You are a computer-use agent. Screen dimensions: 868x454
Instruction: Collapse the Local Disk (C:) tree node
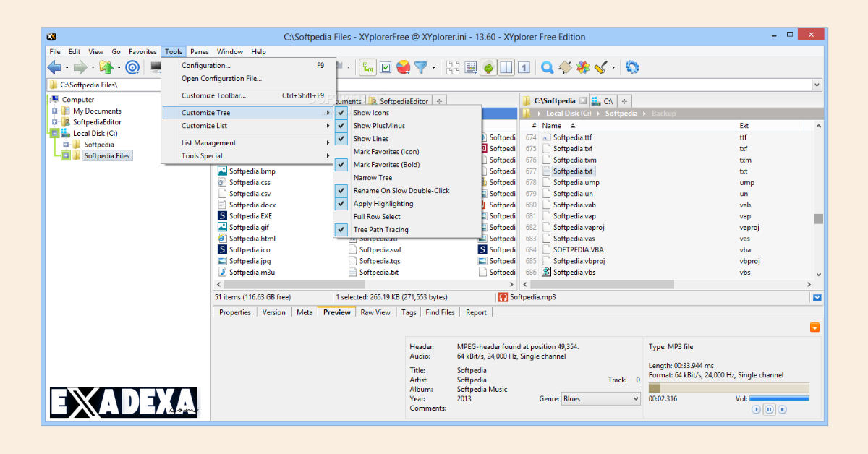[54, 133]
